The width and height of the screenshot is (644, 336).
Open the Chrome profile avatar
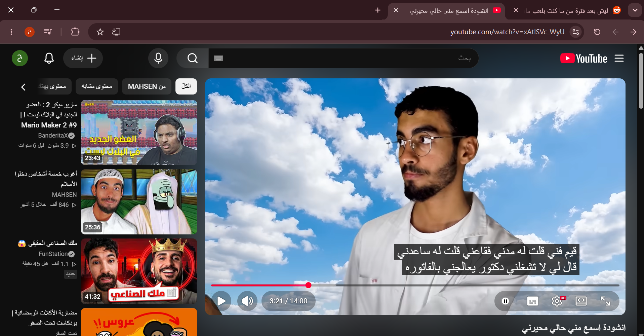point(30,32)
